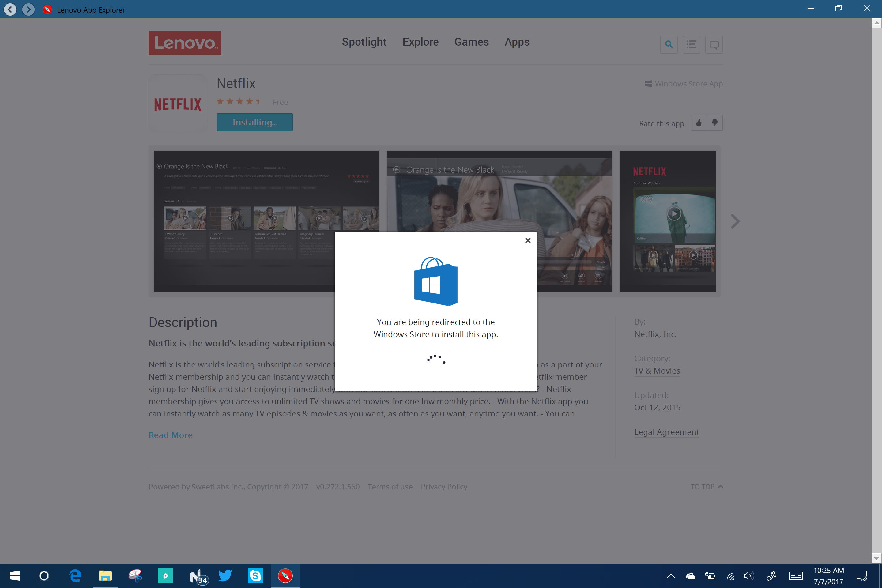Rate the Netflix app thumbs up
Viewport: 882px width, 588px height.
pos(698,123)
